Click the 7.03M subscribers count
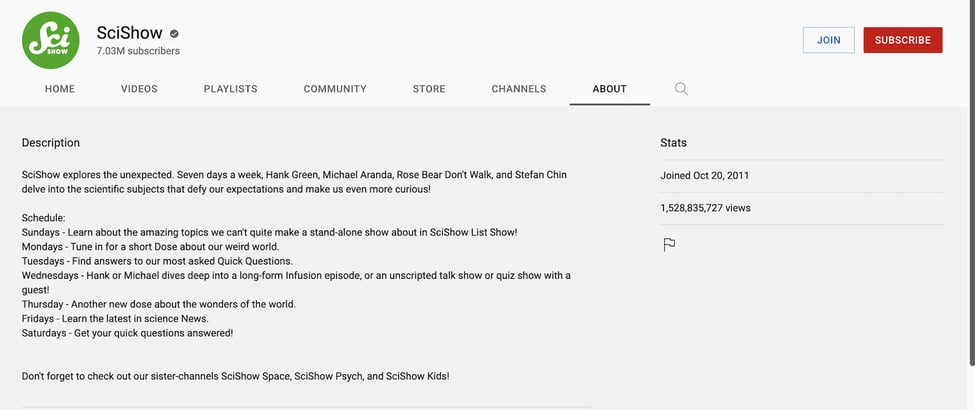This screenshot has width=975, height=410. click(138, 50)
